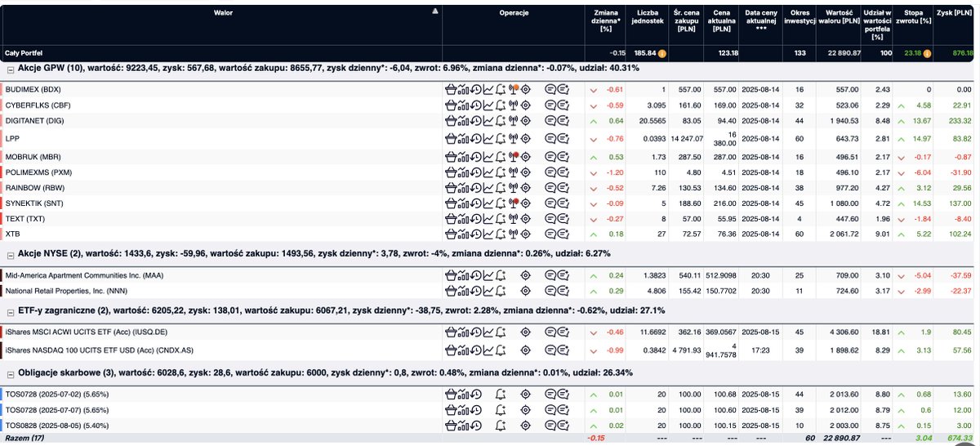Add a comment via TOS0828's bubble-plus icon
Viewport: 980px width, 446px height.
click(563, 425)
